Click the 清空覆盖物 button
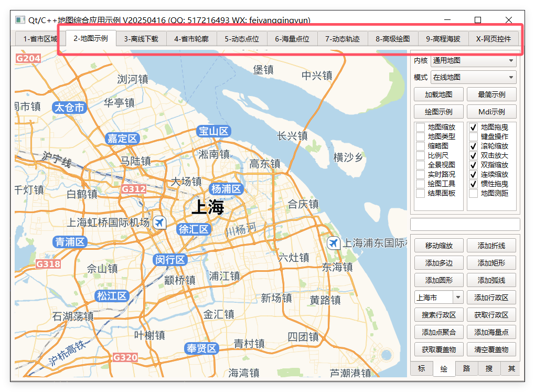Screen dimensions: 535x392 pyautogui.click(x=491, y=349)
